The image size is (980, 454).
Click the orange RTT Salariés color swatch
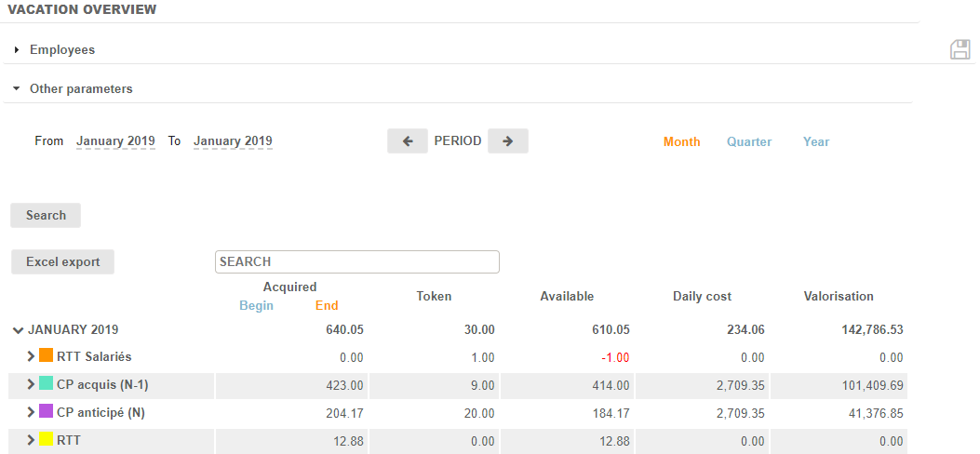(x=46, y=356)
